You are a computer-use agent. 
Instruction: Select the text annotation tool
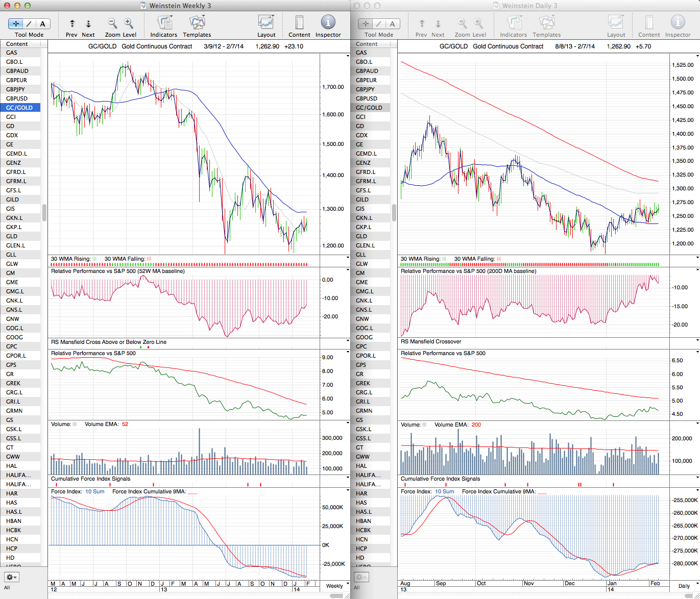[42, 24]
